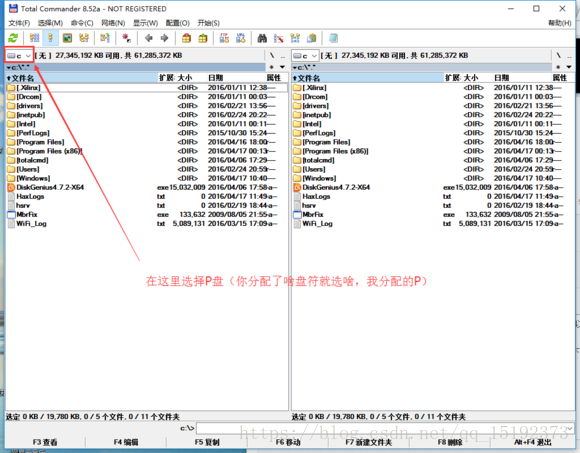Go to root with left panel backslash button
Screen dimensions: 580x453
click(272, 55)
